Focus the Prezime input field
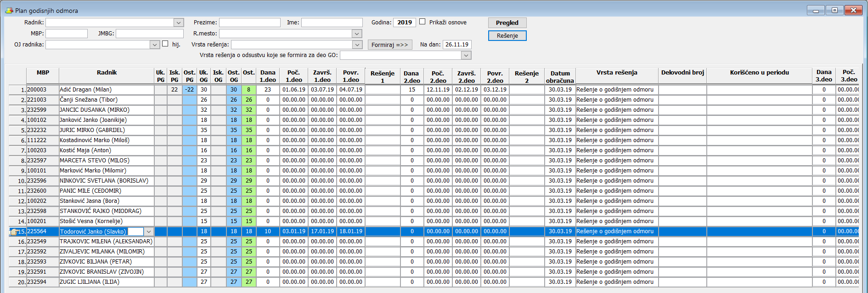868x293 pixels. coord(249,23)
